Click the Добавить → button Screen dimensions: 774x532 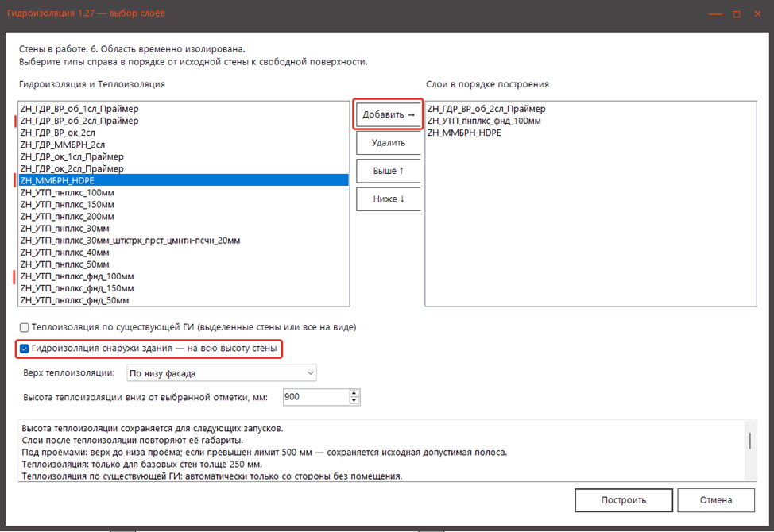[x=388, y=114]
